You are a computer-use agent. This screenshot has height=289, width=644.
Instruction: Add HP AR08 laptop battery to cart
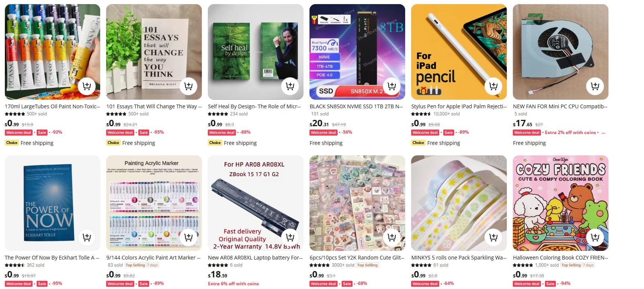click(x=290, y=237)
